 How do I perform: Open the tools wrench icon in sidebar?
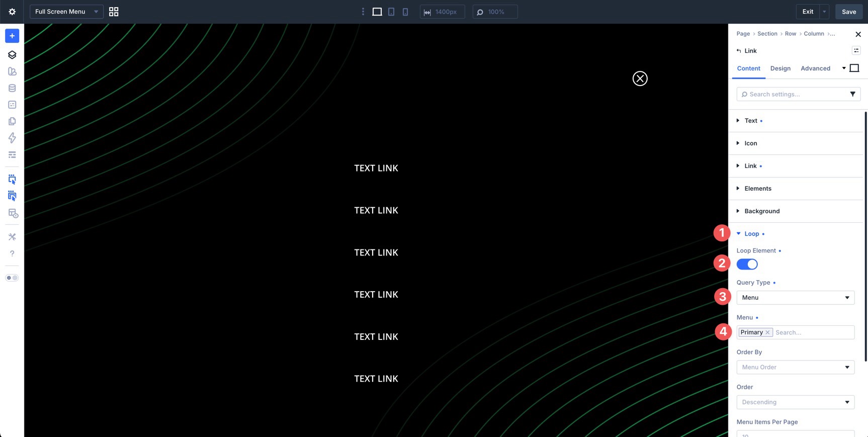[12, 237]
